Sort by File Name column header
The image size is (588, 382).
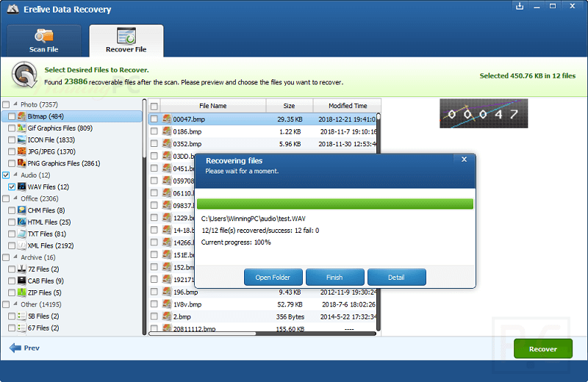tap(213, 106)
